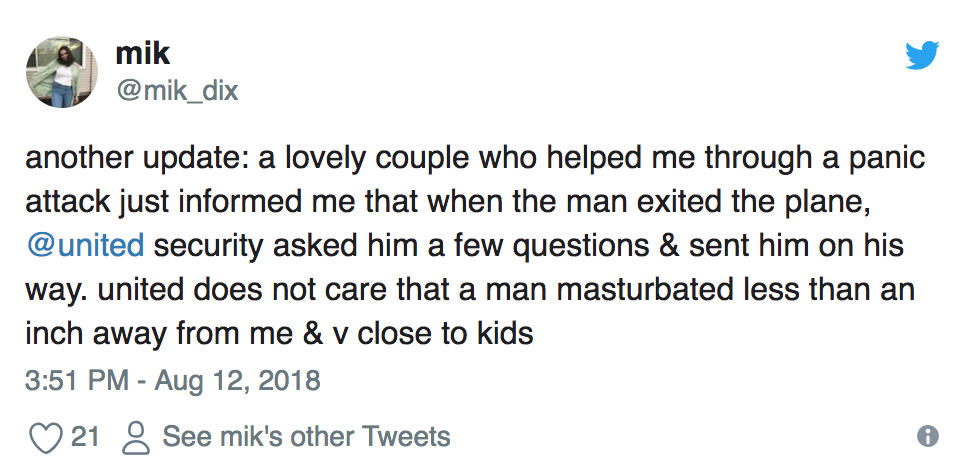Open profile via display name mik
Screen dimensions: 972x470
[x=143, y=54]
